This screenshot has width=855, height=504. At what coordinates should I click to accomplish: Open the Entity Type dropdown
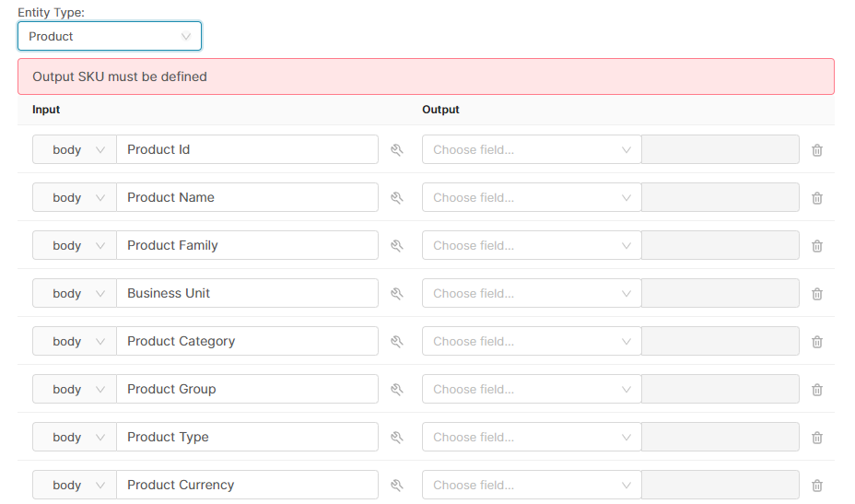pos(110,37)
